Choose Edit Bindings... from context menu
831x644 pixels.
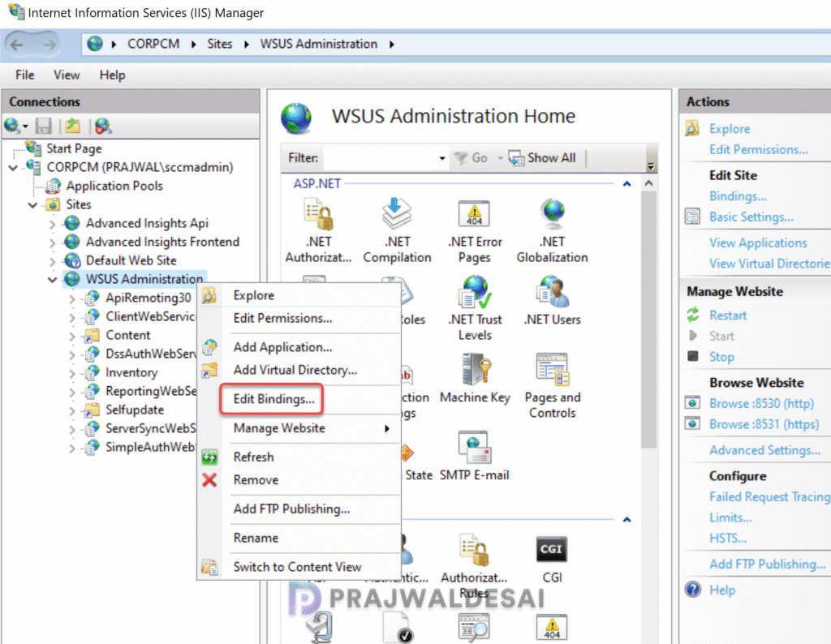(x=273, y=399)
